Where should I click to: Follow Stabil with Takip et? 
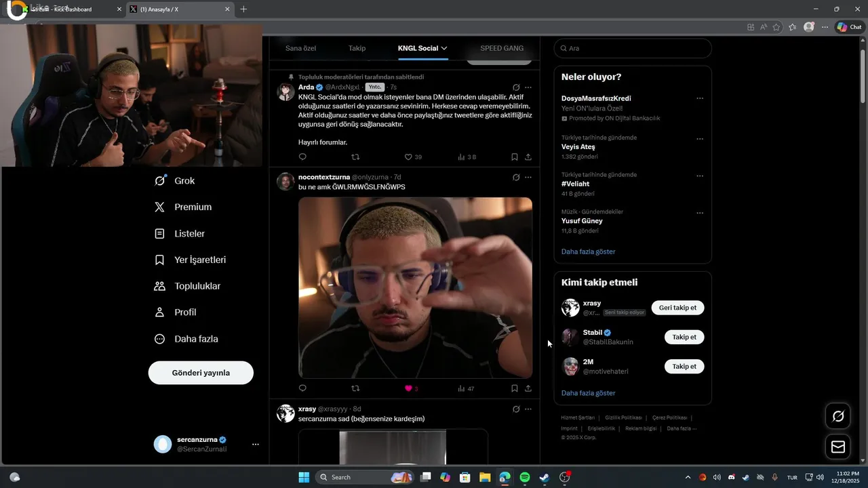point(684,337)
